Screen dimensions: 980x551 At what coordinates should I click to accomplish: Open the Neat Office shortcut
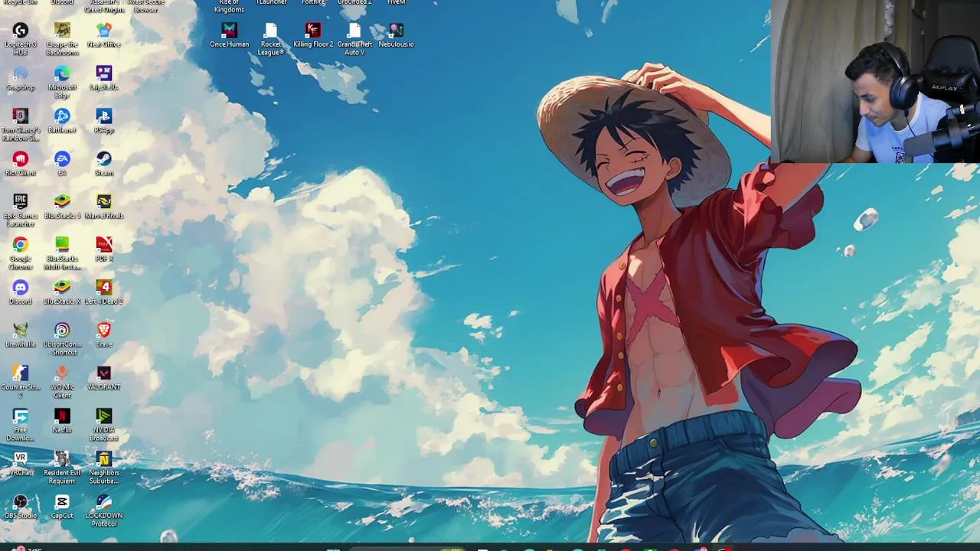point(104,31)
